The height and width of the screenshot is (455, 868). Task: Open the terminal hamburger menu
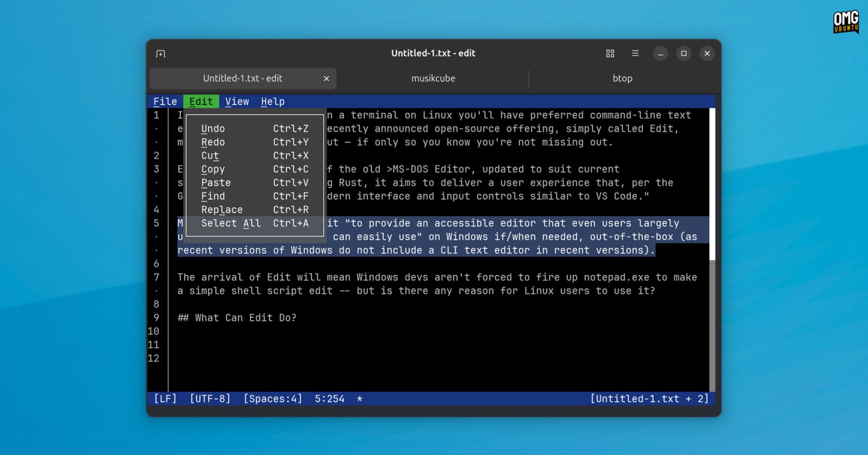pos(635,53)
